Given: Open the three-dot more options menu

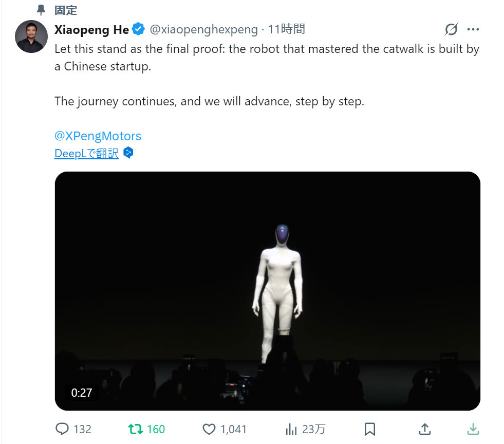Looking at the screenshot, I should click(x=473, y=30).
